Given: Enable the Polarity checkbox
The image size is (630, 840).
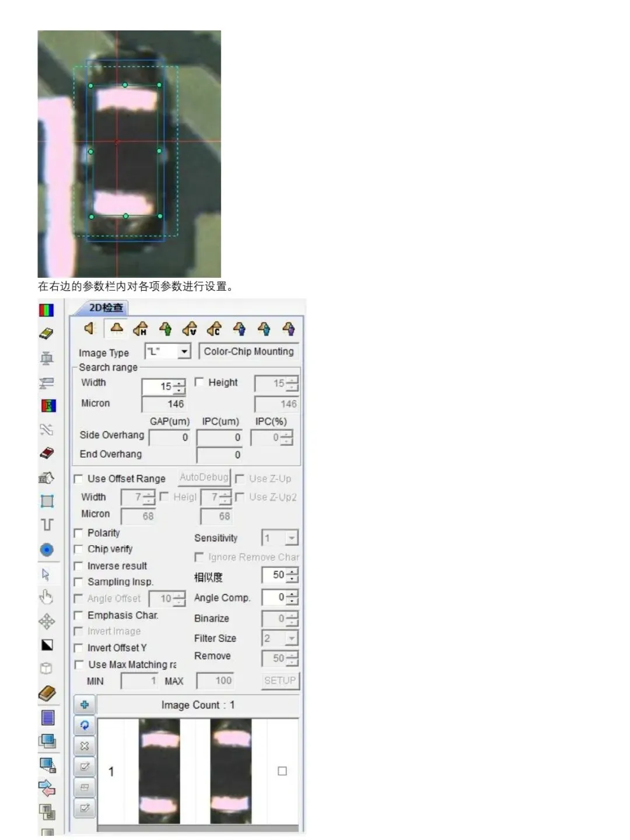Looking at the screenshot, I should [78, 533].
